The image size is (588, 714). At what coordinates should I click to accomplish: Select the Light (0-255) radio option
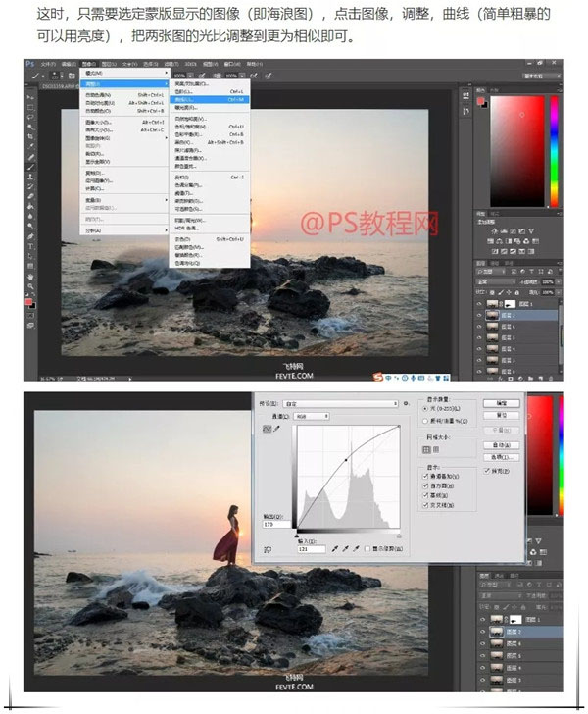[x=425, y=409]
